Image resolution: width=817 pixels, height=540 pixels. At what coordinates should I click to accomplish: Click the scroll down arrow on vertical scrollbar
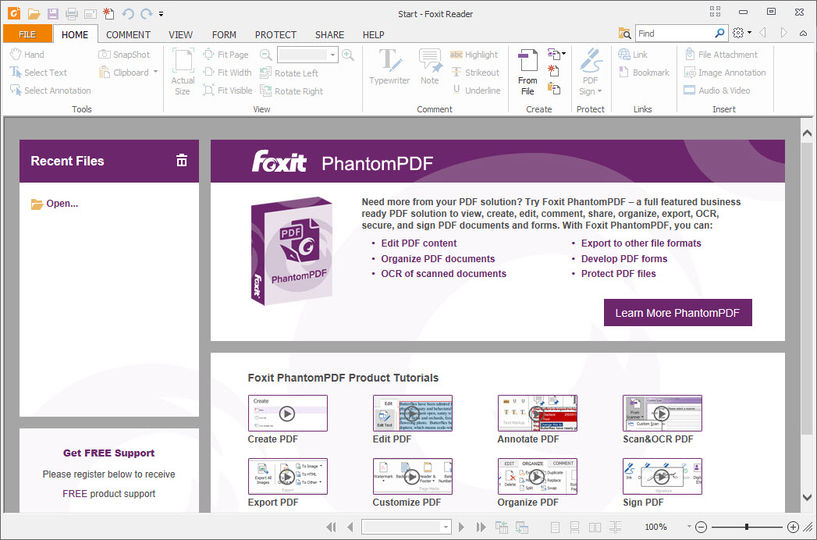point(807,497)
